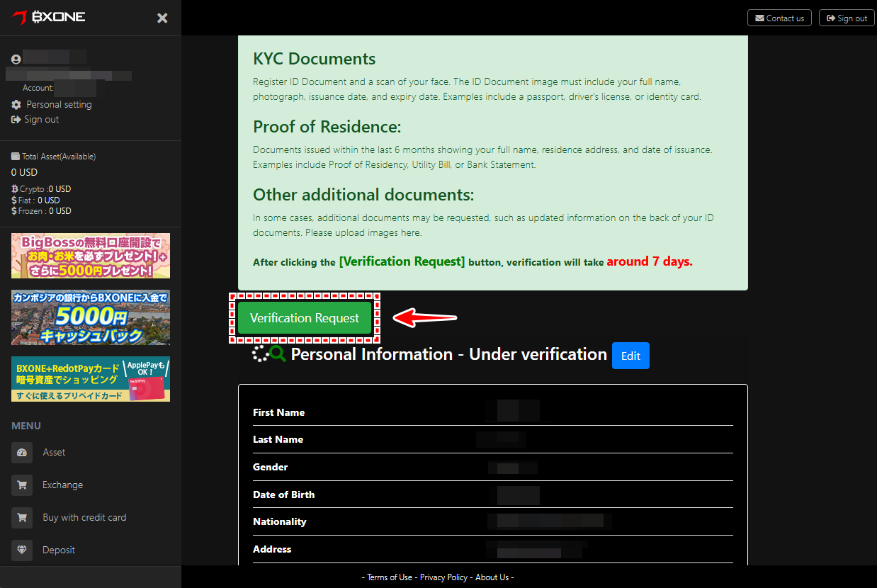Click the blue Edit button
877x588 pixels.
coord(630,356)
